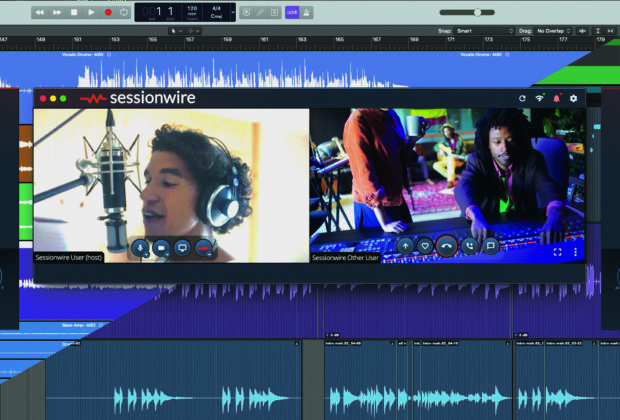Screen dimensions: 620x420
Task: Click the Sessionwire refresh icon
Action: (x=522, y=99)
